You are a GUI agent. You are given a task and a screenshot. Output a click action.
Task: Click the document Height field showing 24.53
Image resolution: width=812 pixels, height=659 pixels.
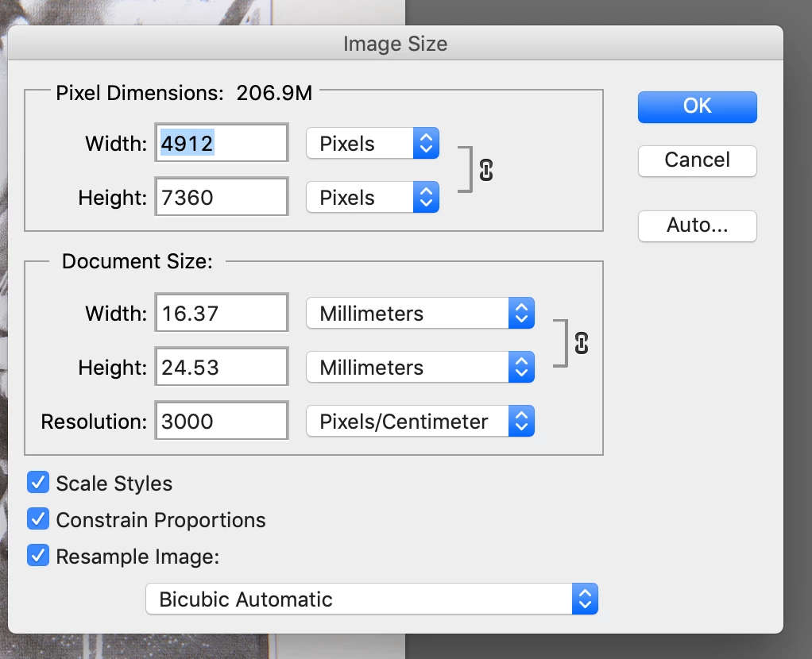click(221, 368)
